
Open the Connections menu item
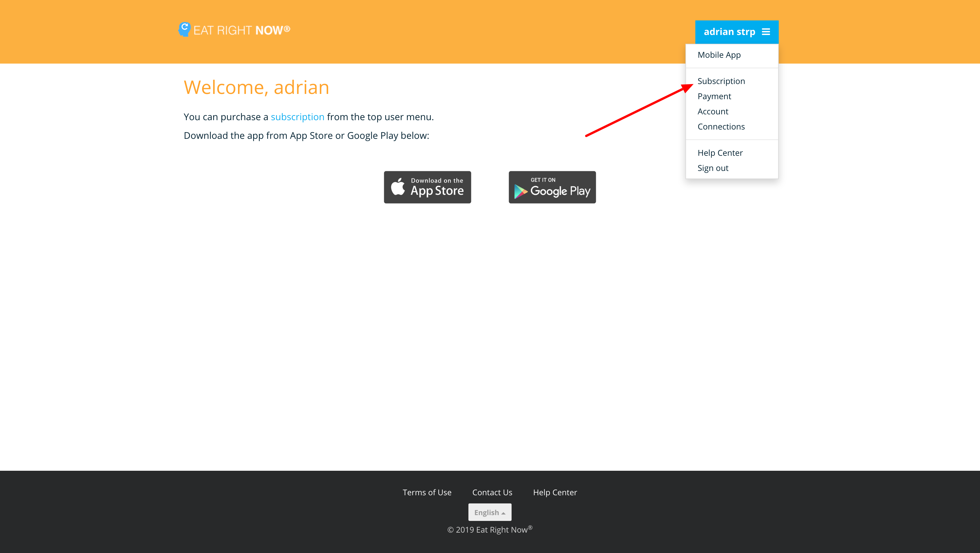click(721, 127)
